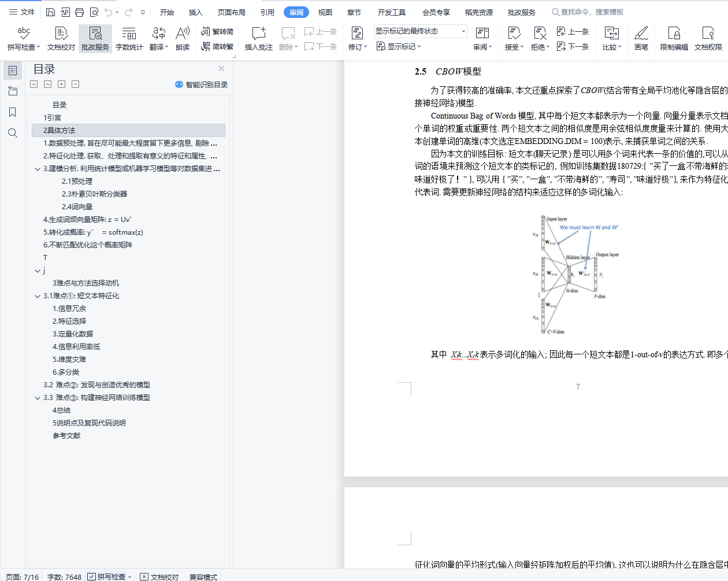Viewport: 728px width, 581px height.
Task: Click 插入批注 insert comment
Action: [258, 39]
